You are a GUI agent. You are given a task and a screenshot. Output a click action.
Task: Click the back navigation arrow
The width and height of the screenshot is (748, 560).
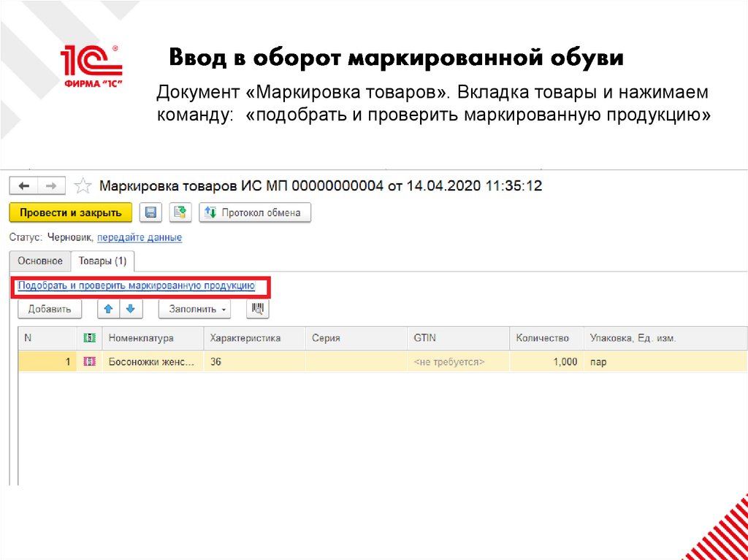[x=24, y=186]
